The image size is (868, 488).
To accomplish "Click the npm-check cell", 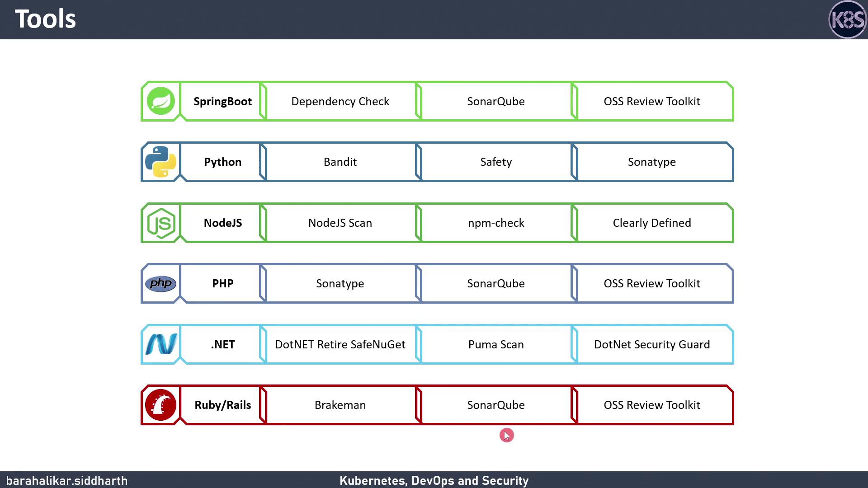I will [496, 223].
